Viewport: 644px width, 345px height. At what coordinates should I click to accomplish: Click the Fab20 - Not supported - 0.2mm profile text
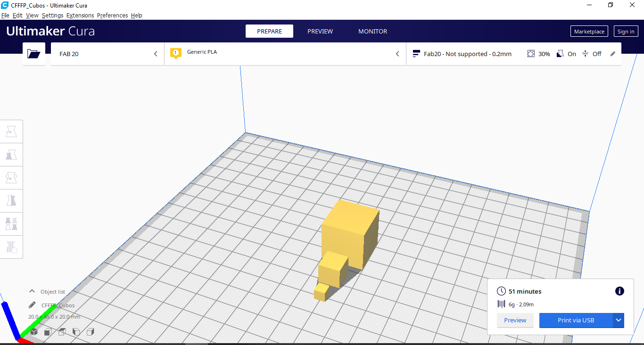[468, 54]
